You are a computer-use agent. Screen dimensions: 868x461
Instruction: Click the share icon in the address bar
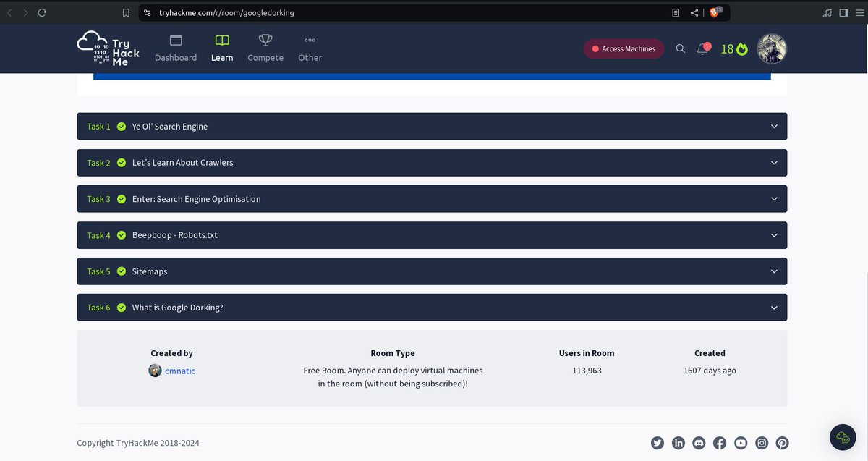click(x=694, y=12)
